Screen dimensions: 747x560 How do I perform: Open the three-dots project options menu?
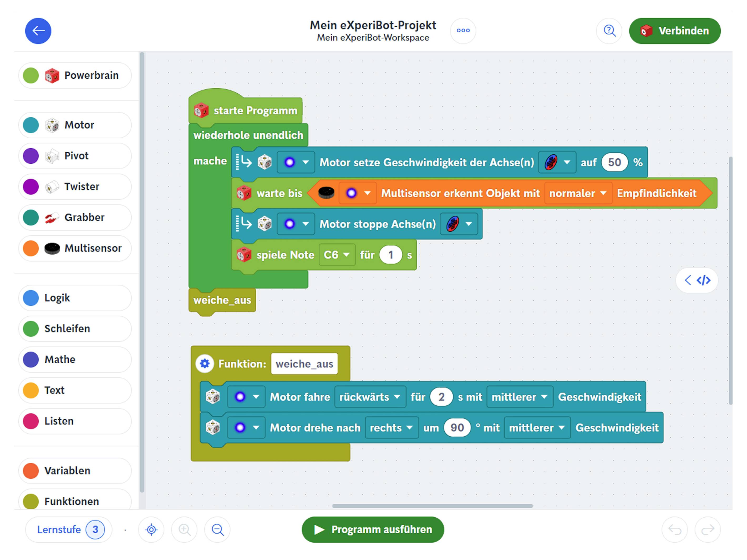point(463,31)
